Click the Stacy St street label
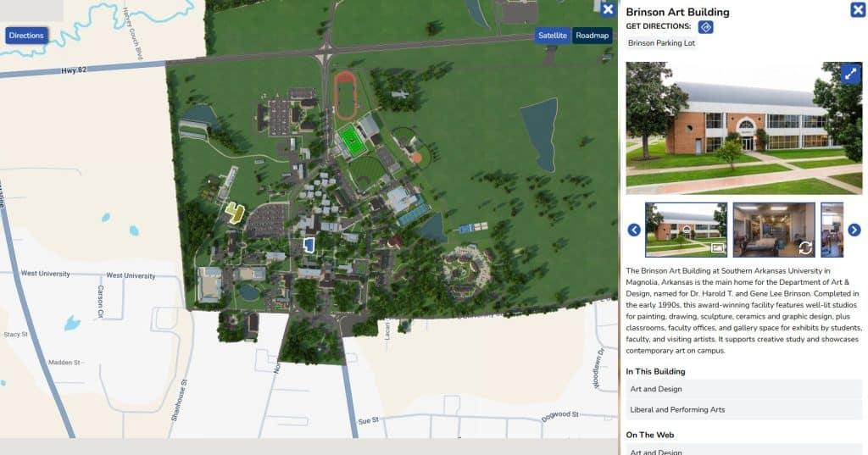The height and width of the screenshot is (455, 868). (x=15, y=335)
